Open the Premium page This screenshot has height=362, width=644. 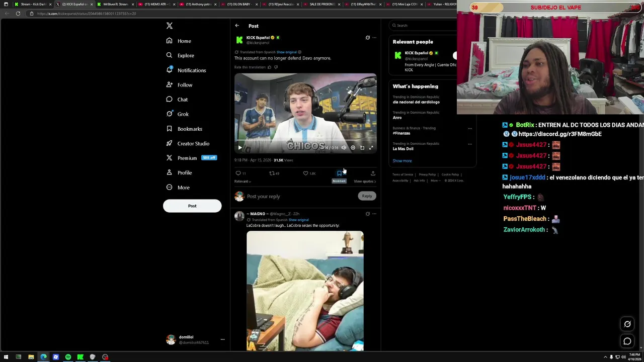tap(191, 158)
